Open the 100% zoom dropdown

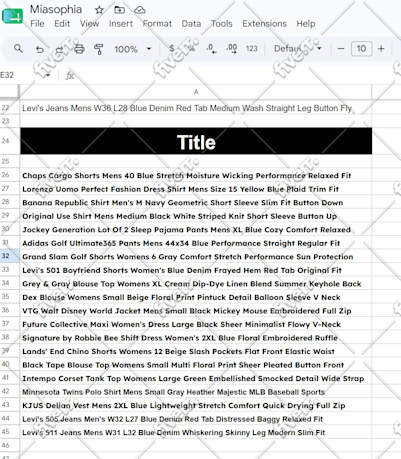(133, 49)
